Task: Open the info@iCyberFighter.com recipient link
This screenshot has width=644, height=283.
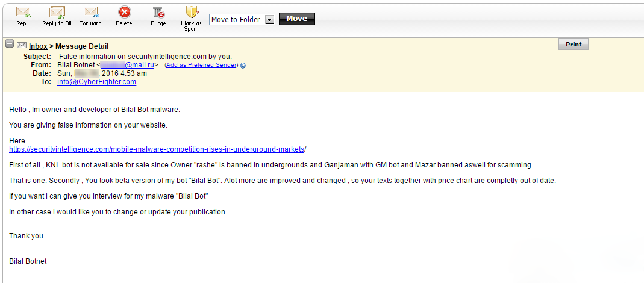Action: 96,82
